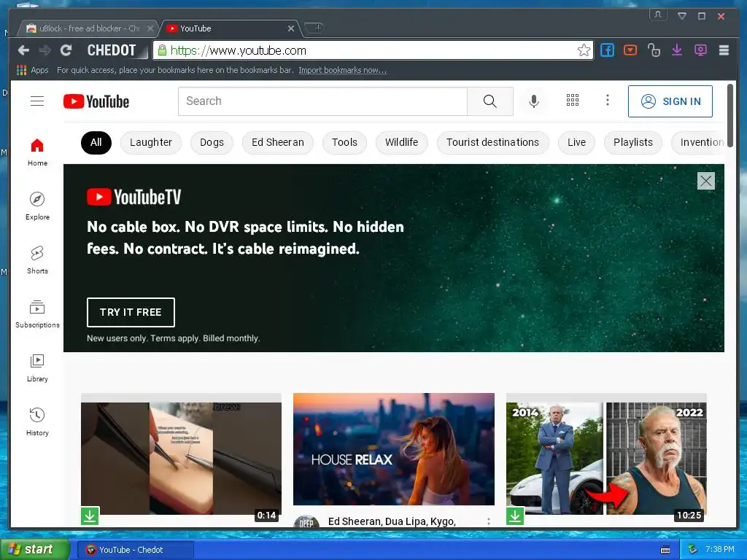The height and width of the screenshot is (560, 747).
Task: Open the purple downloads toolbar icon
Action: (677, 50)
